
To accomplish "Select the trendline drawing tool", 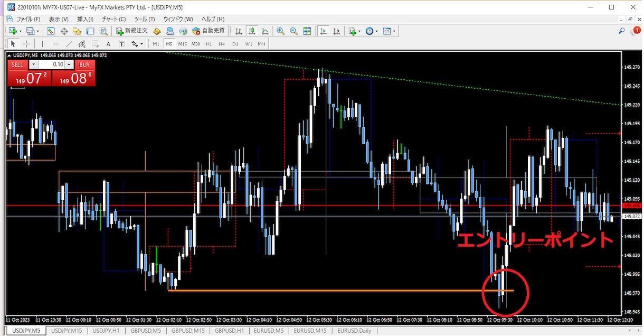I will (x=69, y=44).
